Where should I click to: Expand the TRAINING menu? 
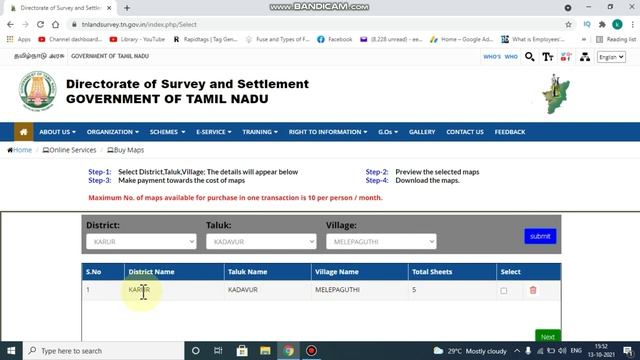(x=260, y=132)
